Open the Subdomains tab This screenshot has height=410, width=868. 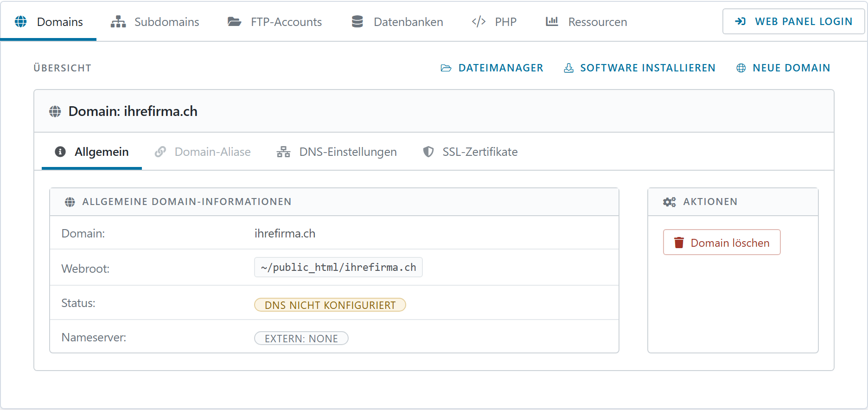[155, 22]
